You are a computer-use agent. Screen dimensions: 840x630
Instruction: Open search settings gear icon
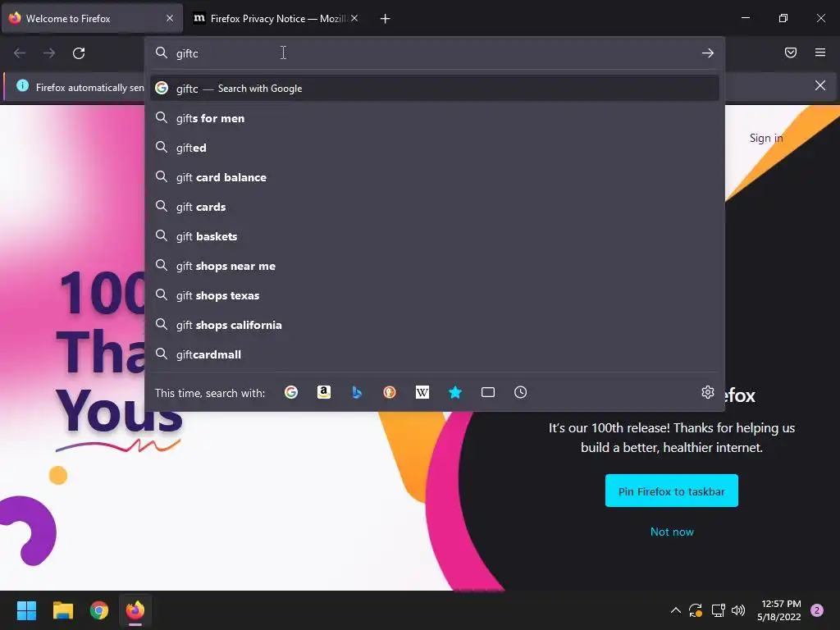(708, 392)
